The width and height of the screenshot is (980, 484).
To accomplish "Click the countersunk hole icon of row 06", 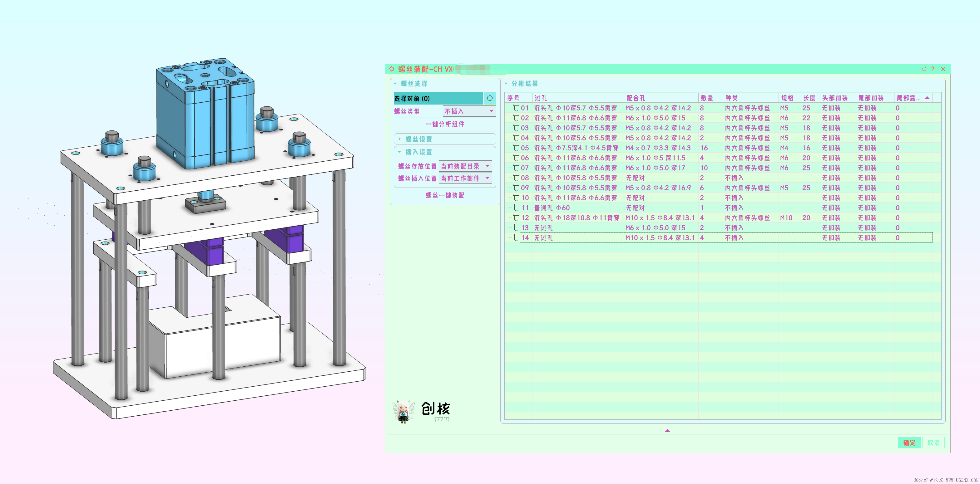I will pos(516,157).
